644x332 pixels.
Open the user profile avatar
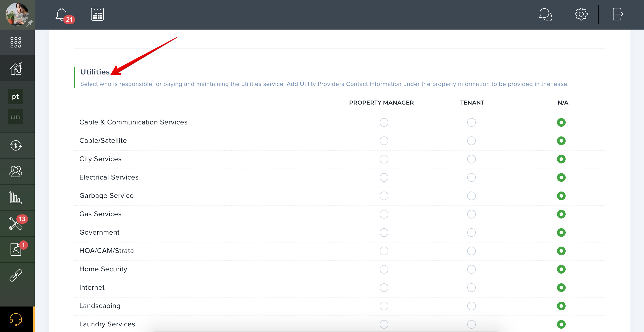pyautogui.click(x=17, y=14)
